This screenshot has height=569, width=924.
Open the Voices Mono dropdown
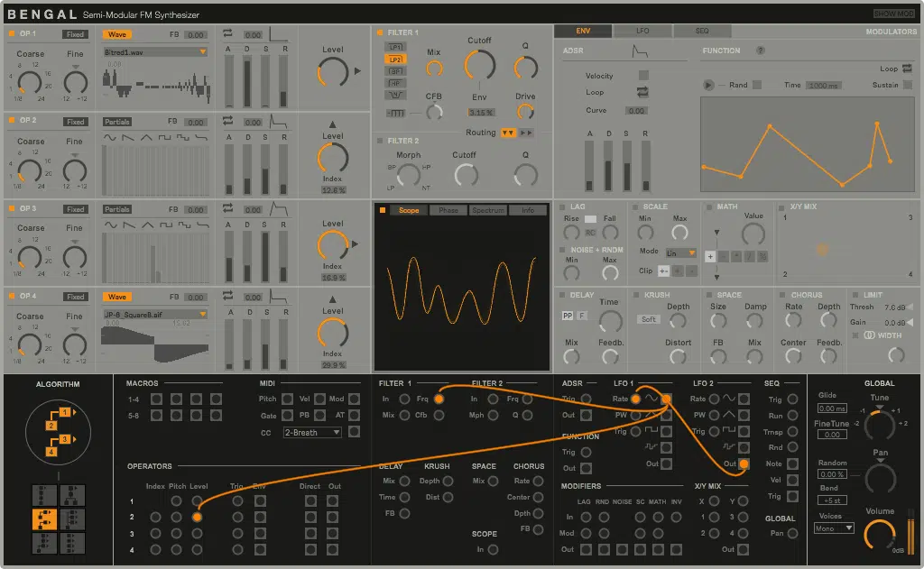pyautogui.click(x=834, y=528)
